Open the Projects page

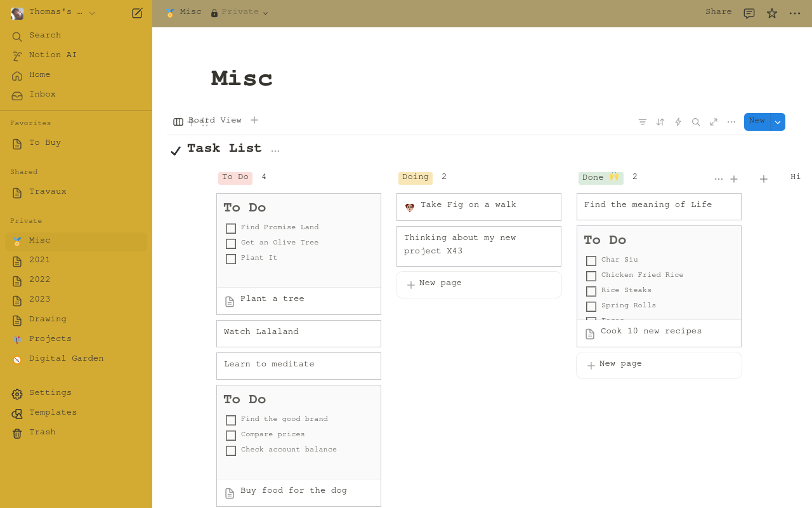coord(76,340)
